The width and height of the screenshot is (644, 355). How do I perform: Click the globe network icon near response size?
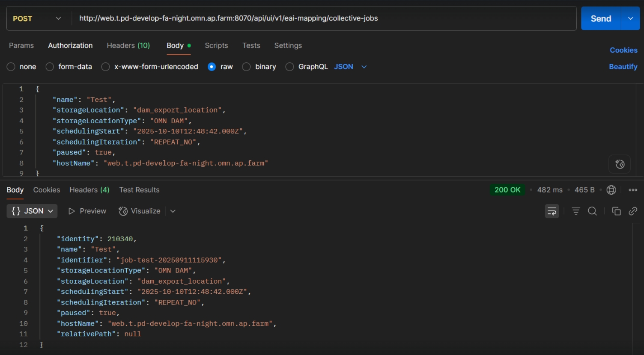(x=611, y=190)
